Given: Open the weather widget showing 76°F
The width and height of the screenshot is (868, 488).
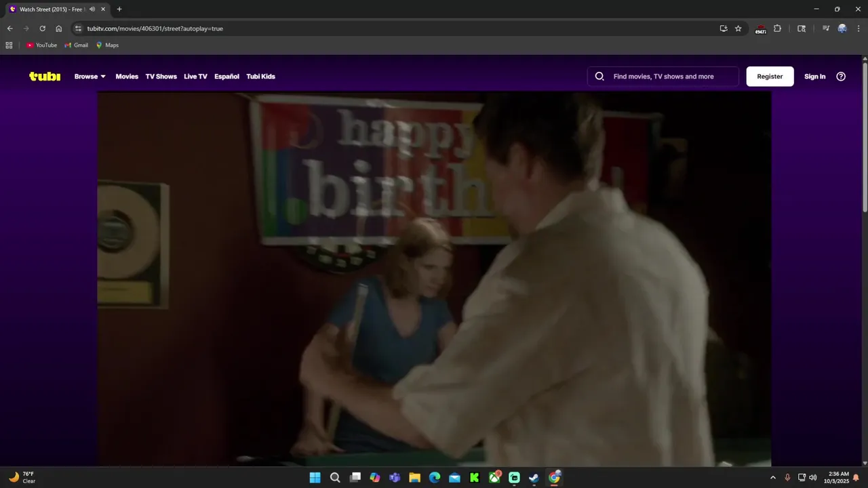Looking at the screenshot, I should click(x=22, y=478).
